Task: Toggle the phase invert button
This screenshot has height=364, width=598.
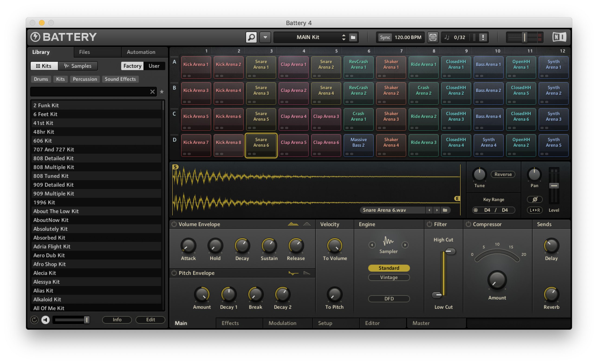Action: click(534, 199)
